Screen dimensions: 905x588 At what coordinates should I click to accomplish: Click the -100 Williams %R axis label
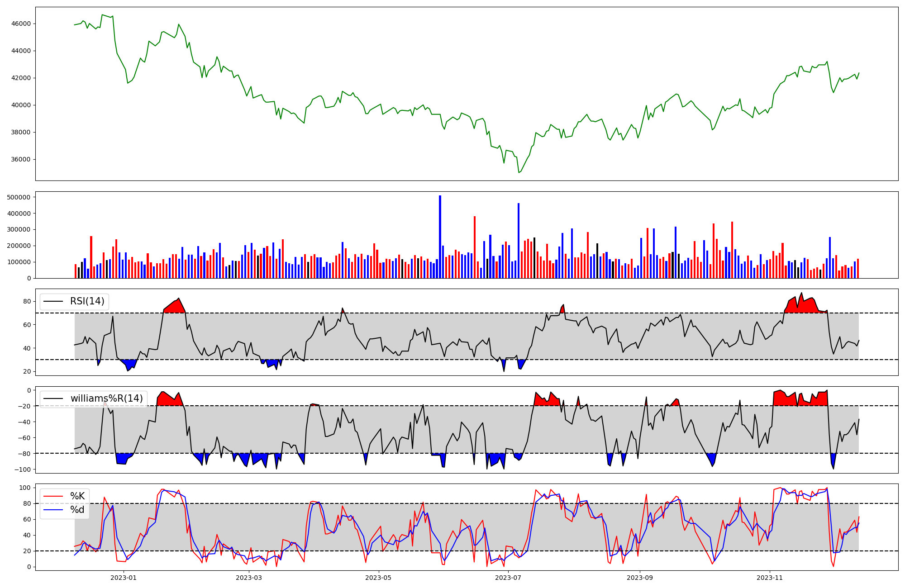click(x=22, y=469)
